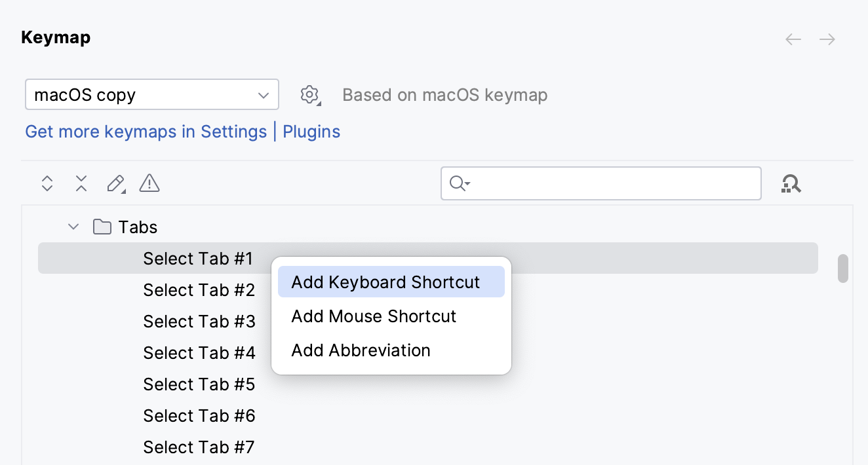Screen dimensions: 868x465
Task: Open keymap settings gear menu
Action: [x=309, y=94]
